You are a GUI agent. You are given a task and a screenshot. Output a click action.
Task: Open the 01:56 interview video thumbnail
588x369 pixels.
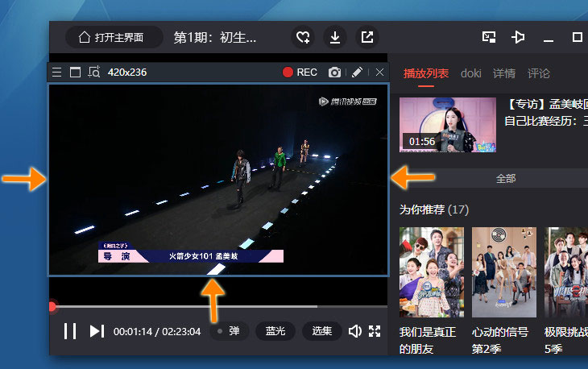[x=448, y=125]
